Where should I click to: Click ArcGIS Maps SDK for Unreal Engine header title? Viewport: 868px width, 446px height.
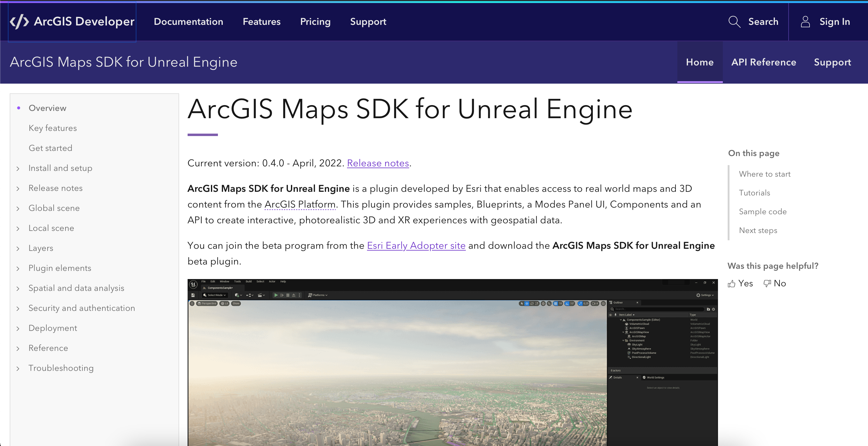coord(124,62)
